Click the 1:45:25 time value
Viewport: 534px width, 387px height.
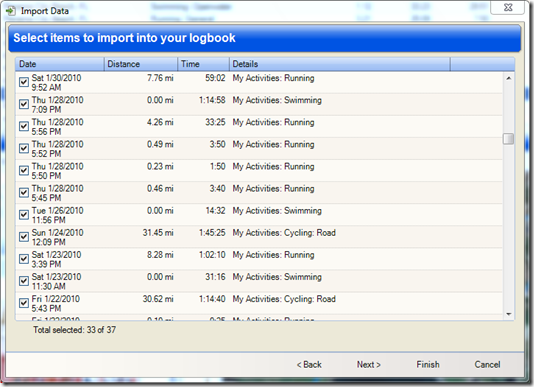click(212, 233)
